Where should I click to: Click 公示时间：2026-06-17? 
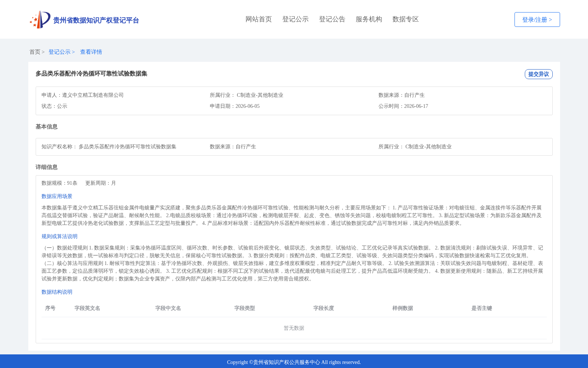[x=403, y=106]
